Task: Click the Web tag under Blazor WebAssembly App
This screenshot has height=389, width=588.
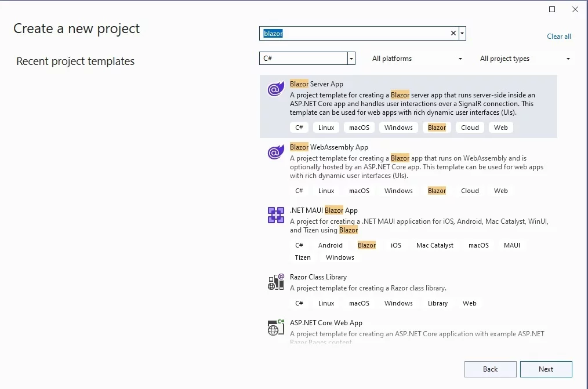Action: pyautogui.click(x=500, y=191)
